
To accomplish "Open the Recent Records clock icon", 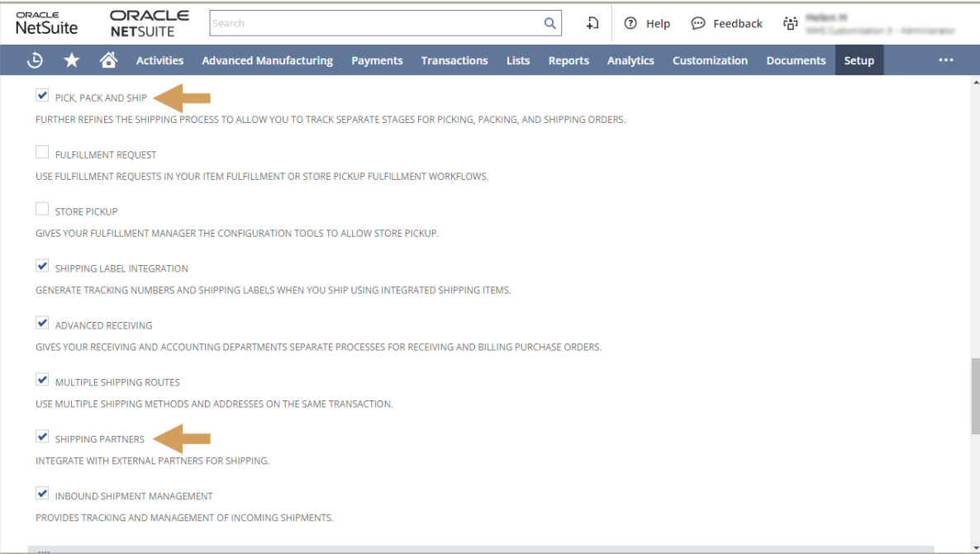I will click(35, 60).
